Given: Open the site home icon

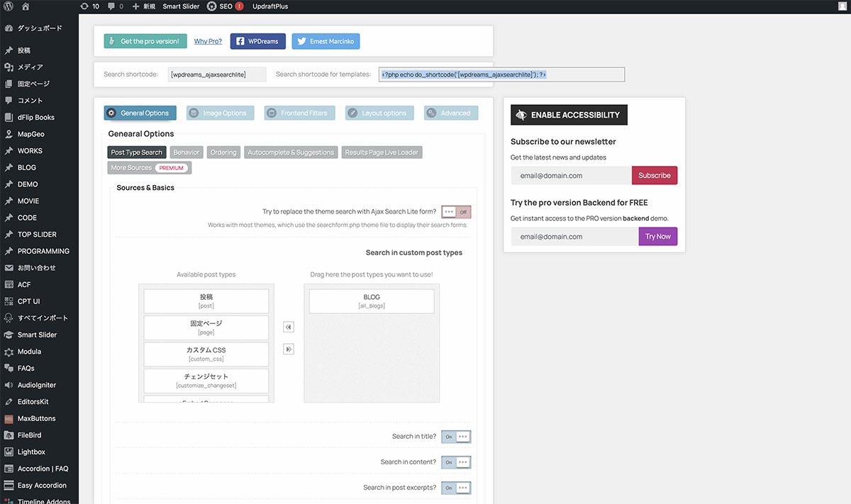Looking at the screenshot, I should (x=26, y=6).
